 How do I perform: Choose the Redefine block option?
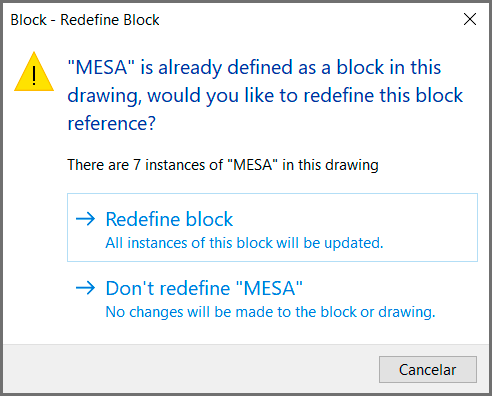click(272, 228)
